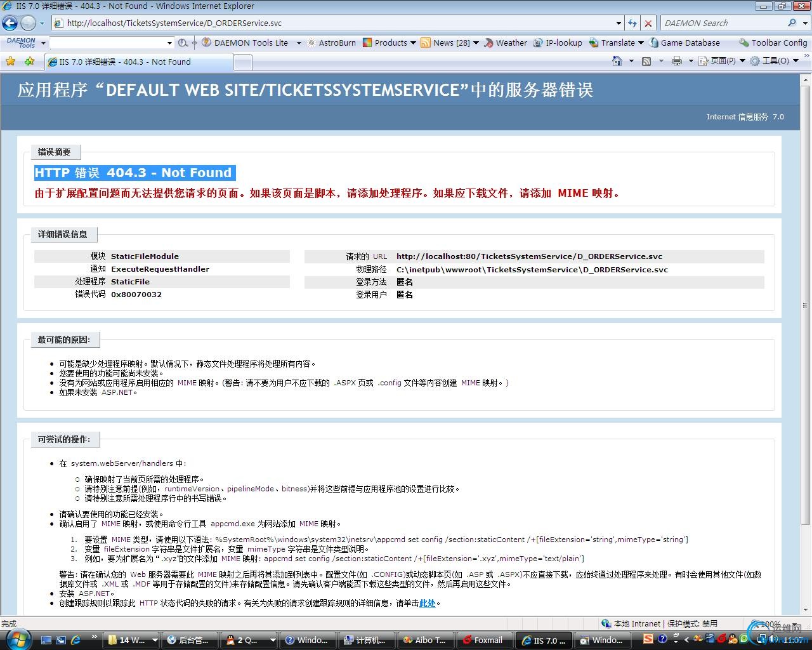Click the 本地 Intranet security zone status
812x650 pixels.
(659, 624)
